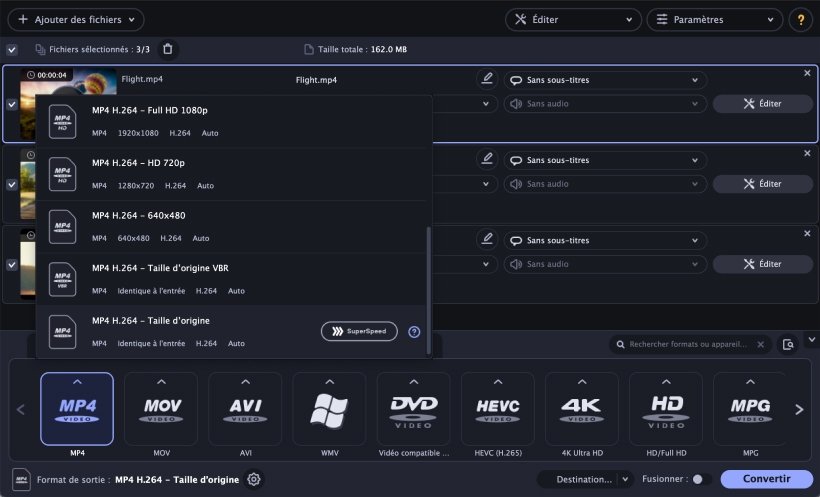
Task: Open the Paramètres dropdown menu
Action: 714,20
